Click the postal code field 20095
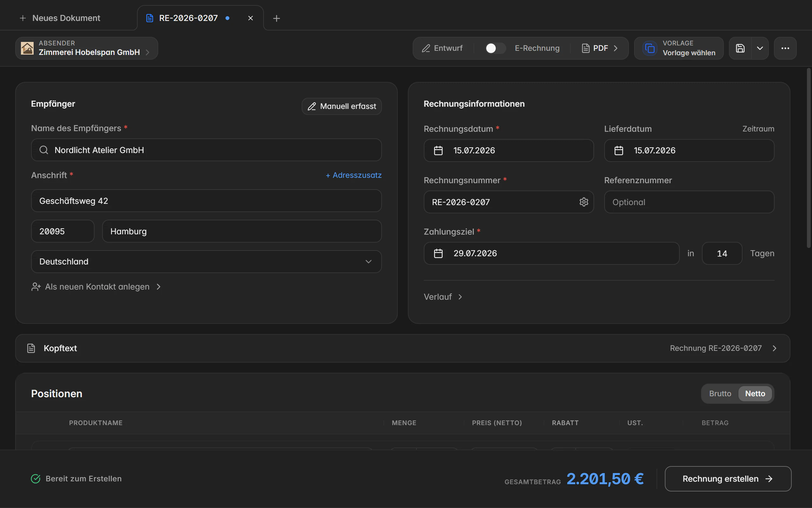The image size is (812, 508). coord(63,231)
